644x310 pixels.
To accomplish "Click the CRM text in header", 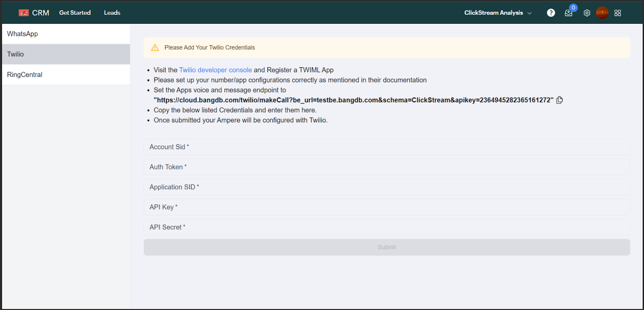I will (x=41, y=13).
